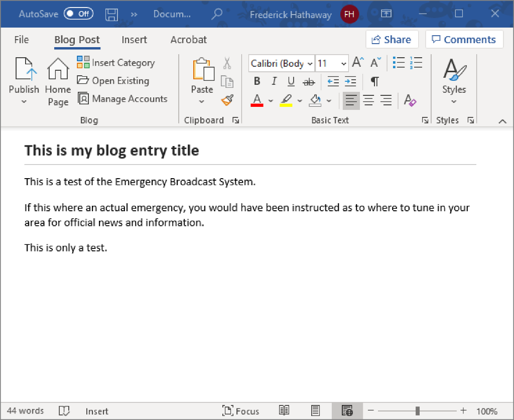Apply numbered list formatting
The width and height of the screenshot is (514, 420).
click(416, 62)
